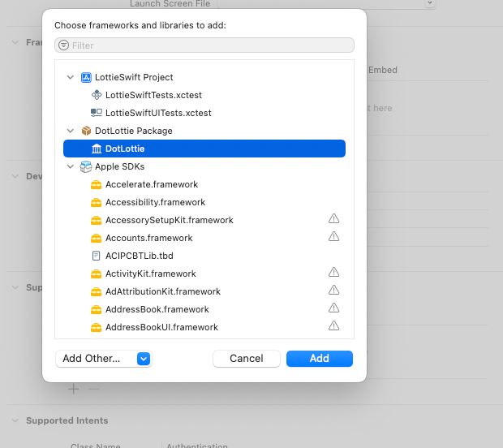Select ACIPCBTLib.tbd
The image size is (503, 448).
140,256
